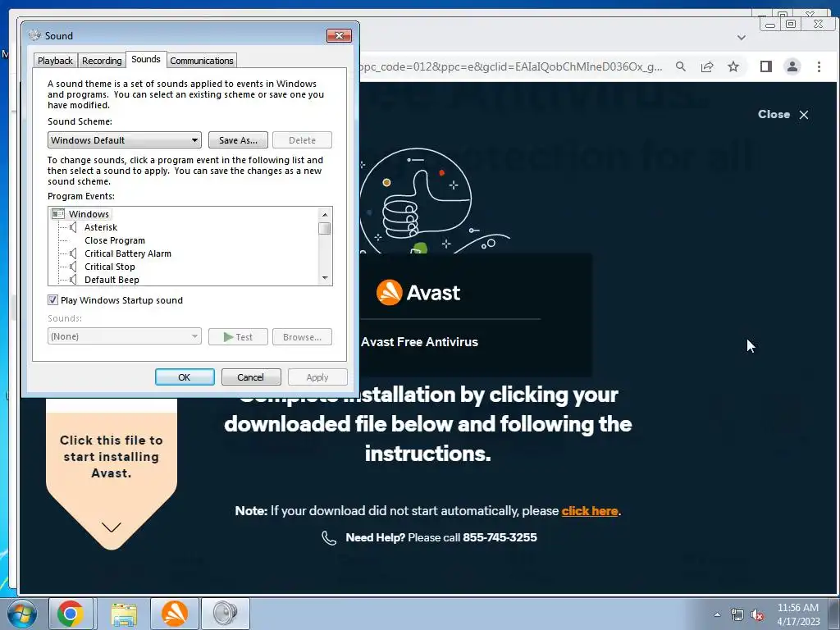Click the 'click here' download link
This screenshot has width=840, height=630.
590,510
